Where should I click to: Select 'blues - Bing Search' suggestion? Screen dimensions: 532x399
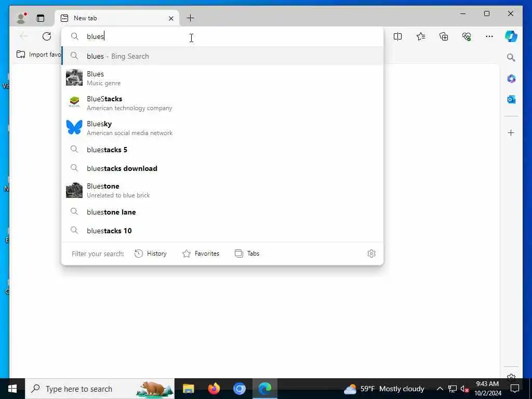tap(222, 56)
